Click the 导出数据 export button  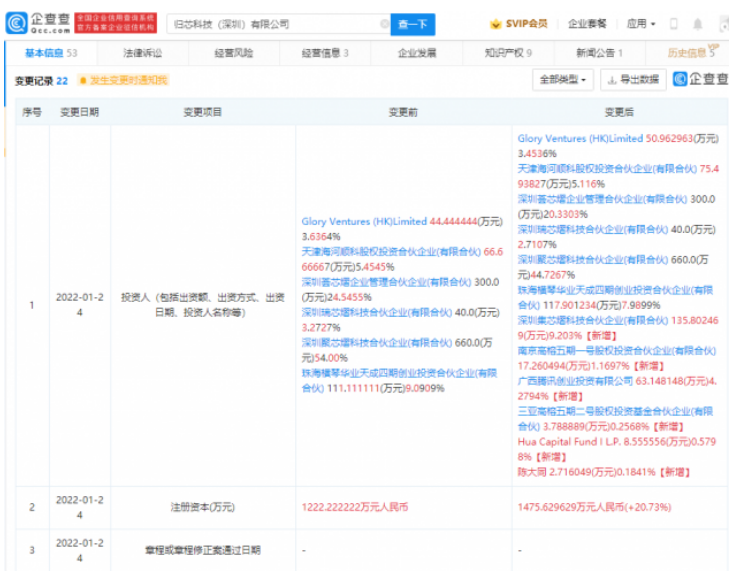(633, 80)
